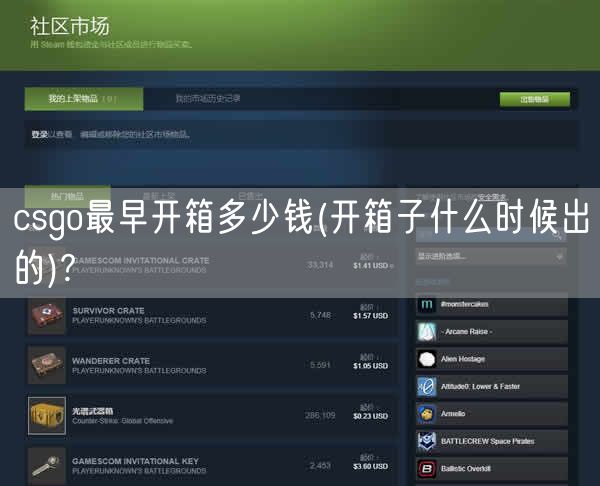Open the 我的上架物品 tab
The width and height of the screenshot is (600, 486).
84,99
